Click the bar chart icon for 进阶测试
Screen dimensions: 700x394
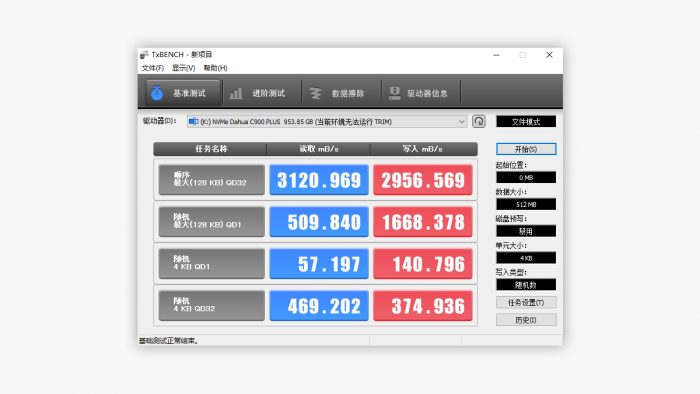pos(236,93)
